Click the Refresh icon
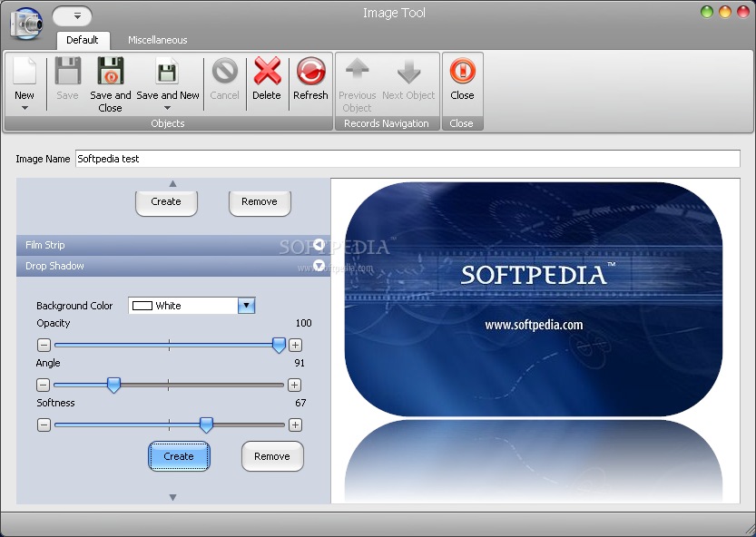756x537 pixels. pos(311,71)
